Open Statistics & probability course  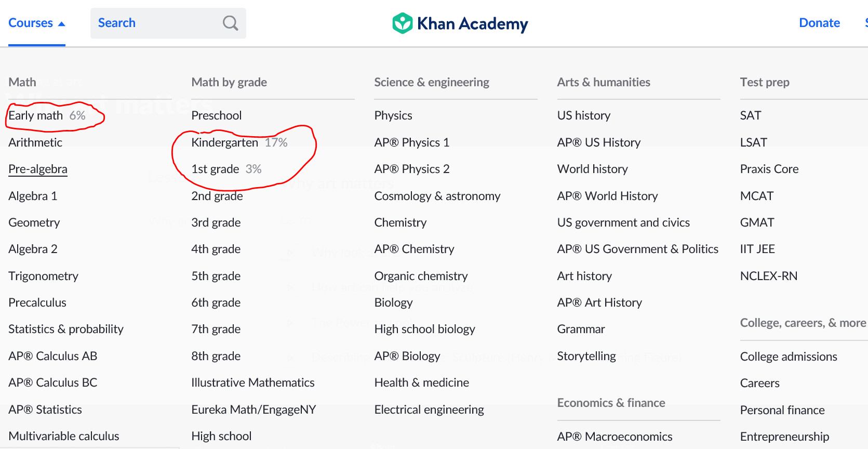point(66,329)
